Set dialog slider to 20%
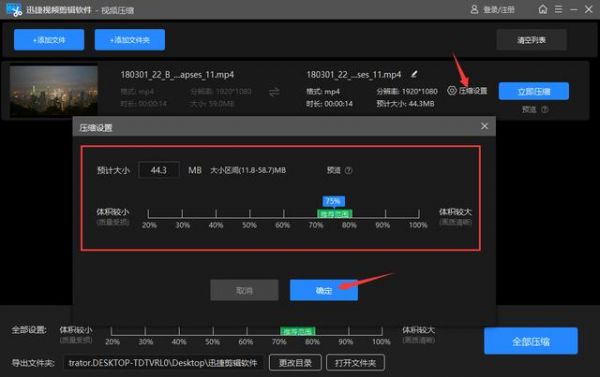 pyautogui.click(x=148, y=214)
